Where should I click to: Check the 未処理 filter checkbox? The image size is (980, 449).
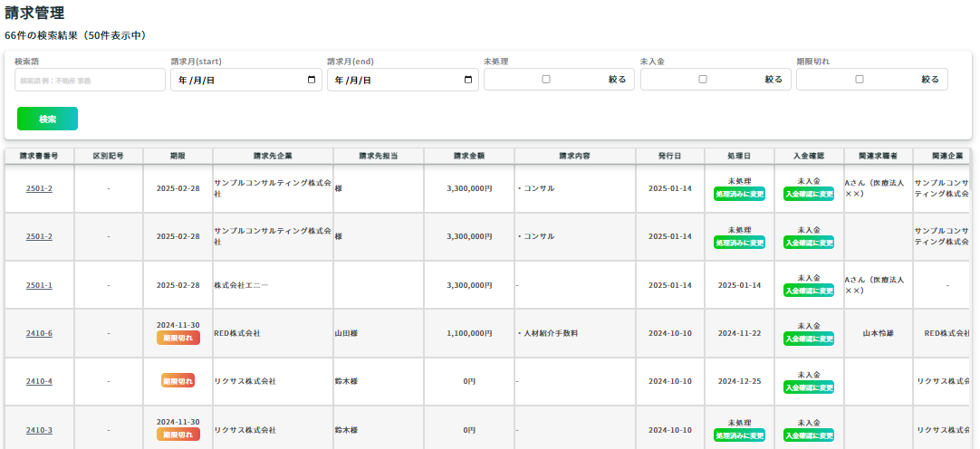coord(545,80)
